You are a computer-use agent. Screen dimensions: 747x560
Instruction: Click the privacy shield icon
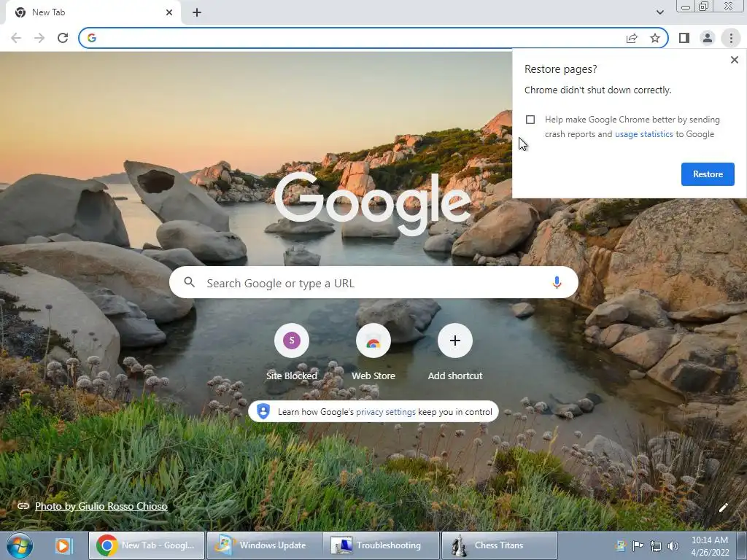pyautogui.click(x=263, y=411)
